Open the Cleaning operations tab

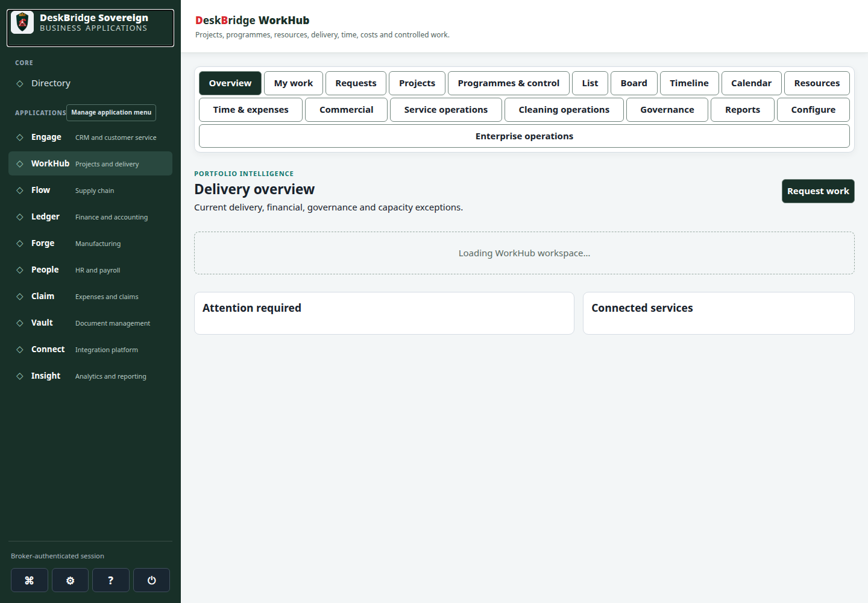[564, 110]
